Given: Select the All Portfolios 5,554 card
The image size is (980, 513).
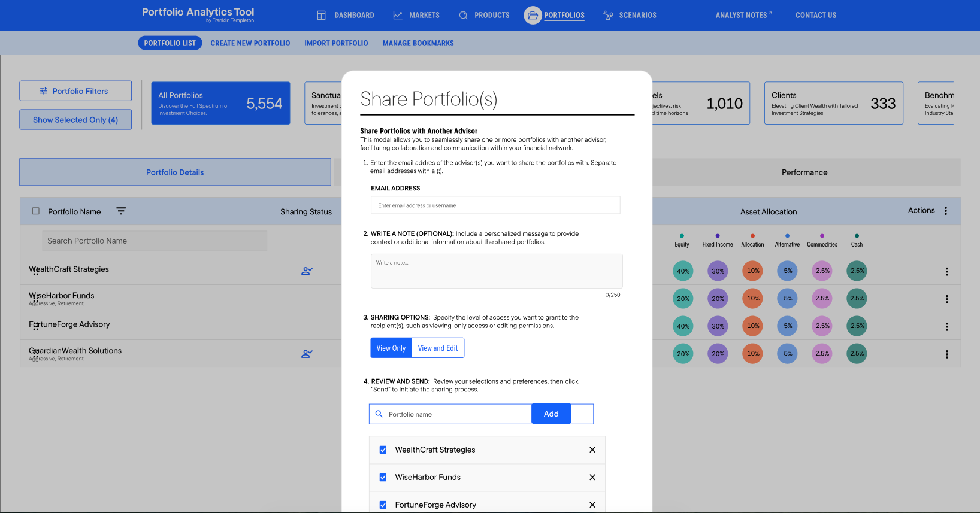Looking at the screenshot, I should pyautogui.click(x=220, y=103).
